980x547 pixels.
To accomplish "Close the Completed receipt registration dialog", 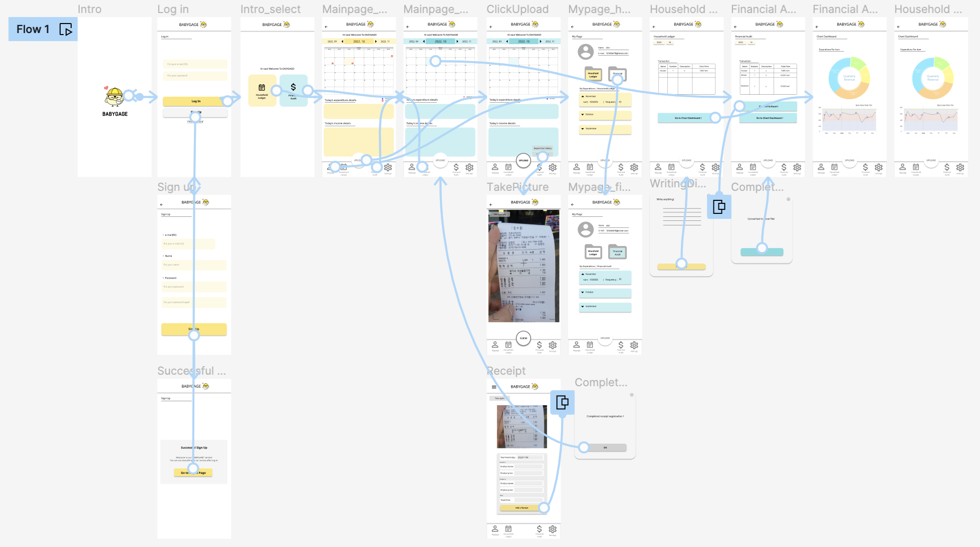I will (x=632, y=395).
